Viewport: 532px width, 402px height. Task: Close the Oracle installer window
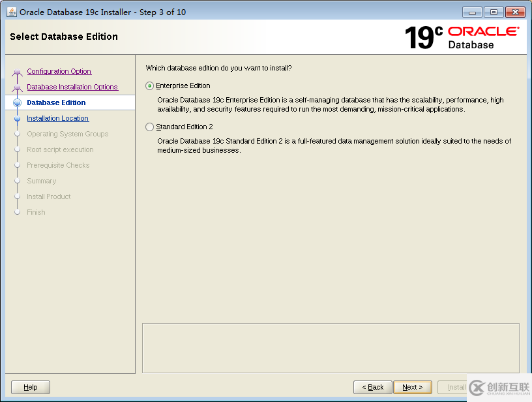(x=515, y=12)
